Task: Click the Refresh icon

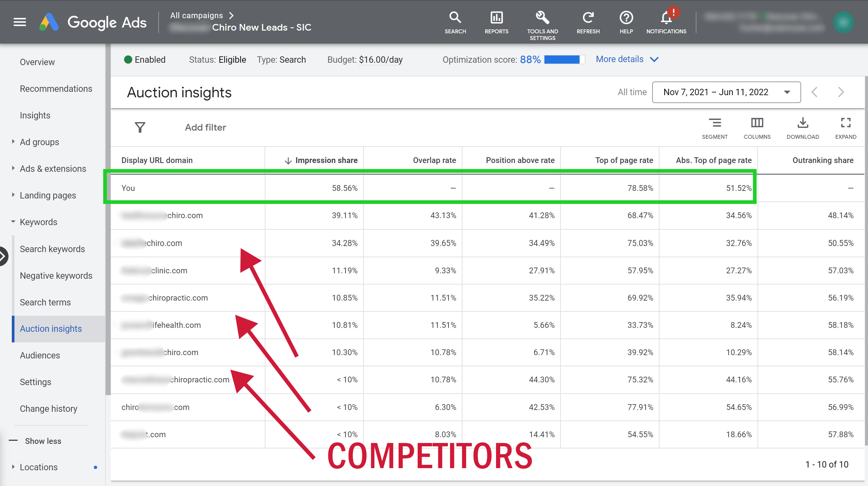Action: (588, 18)
